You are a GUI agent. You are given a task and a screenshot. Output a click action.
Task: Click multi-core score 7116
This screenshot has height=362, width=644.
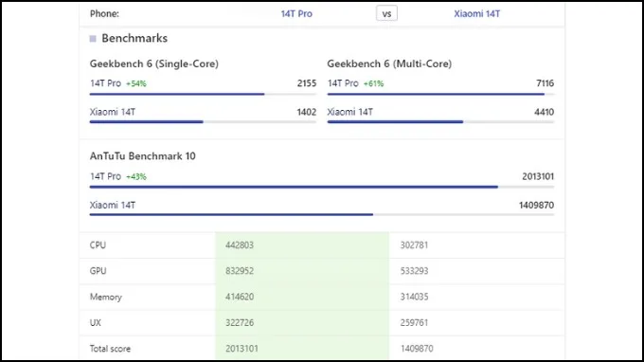point(545,83)
